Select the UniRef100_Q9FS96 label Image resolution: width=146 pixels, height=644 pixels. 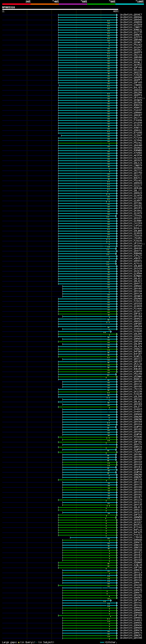131,567
